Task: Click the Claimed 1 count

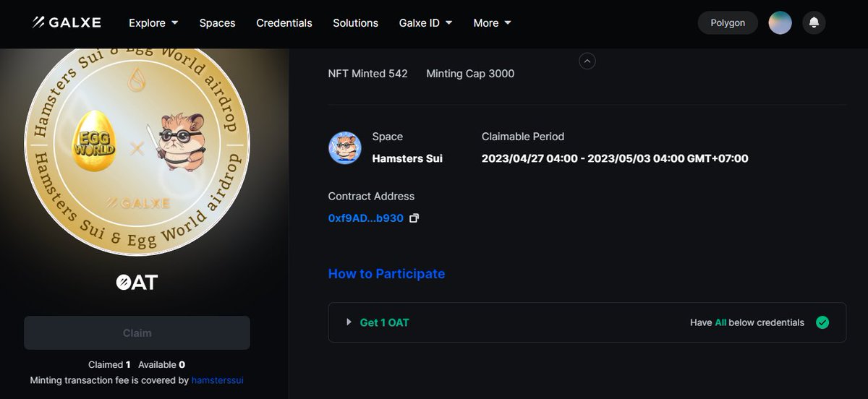Action: [x=109, y=364]
